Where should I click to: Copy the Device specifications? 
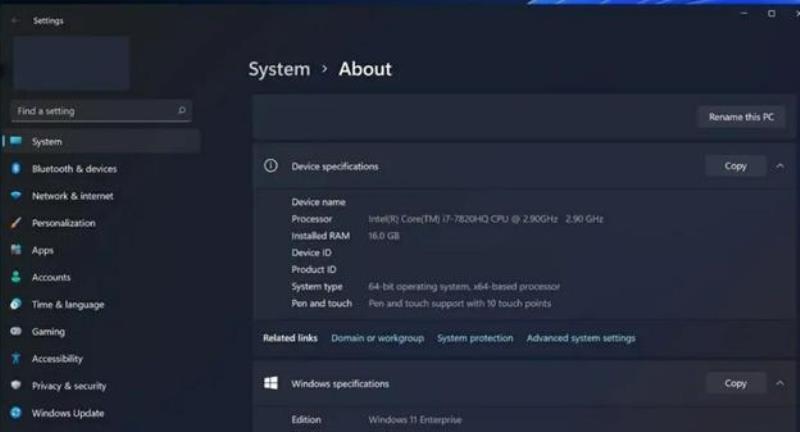click(x=735, y=166)
